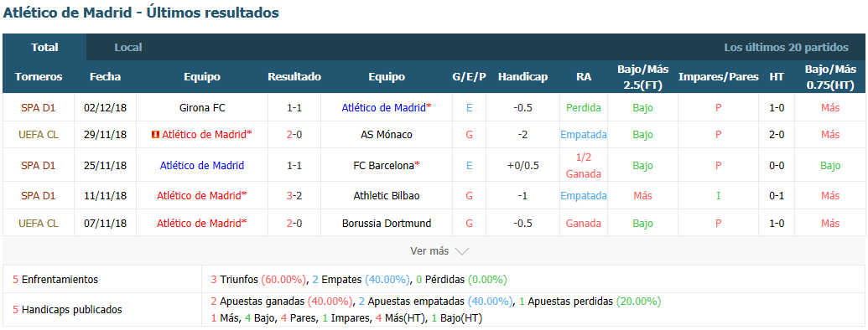Click the 1-1 result of Girona match
The height and width of the screenshot is (330, 868).
(x=294, y=108)
